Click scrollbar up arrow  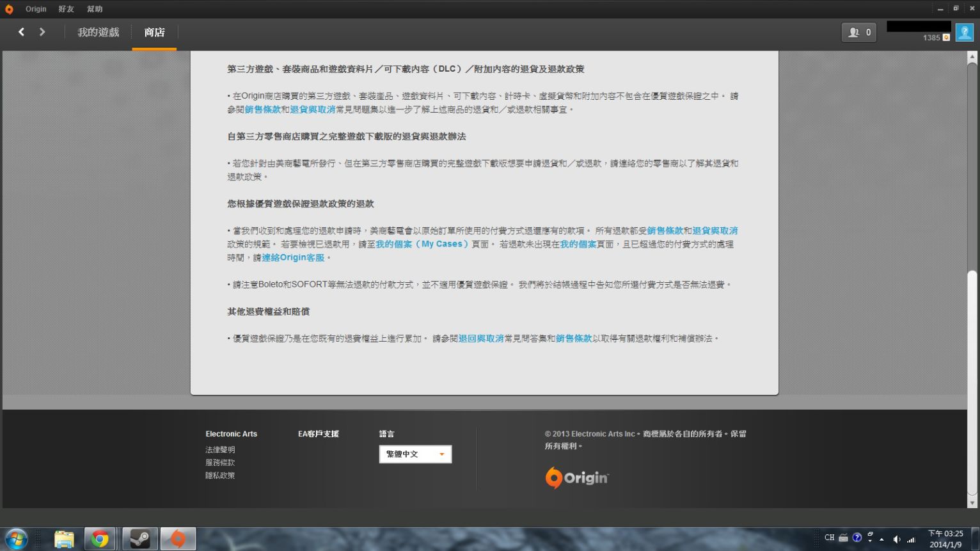point(972,57)
